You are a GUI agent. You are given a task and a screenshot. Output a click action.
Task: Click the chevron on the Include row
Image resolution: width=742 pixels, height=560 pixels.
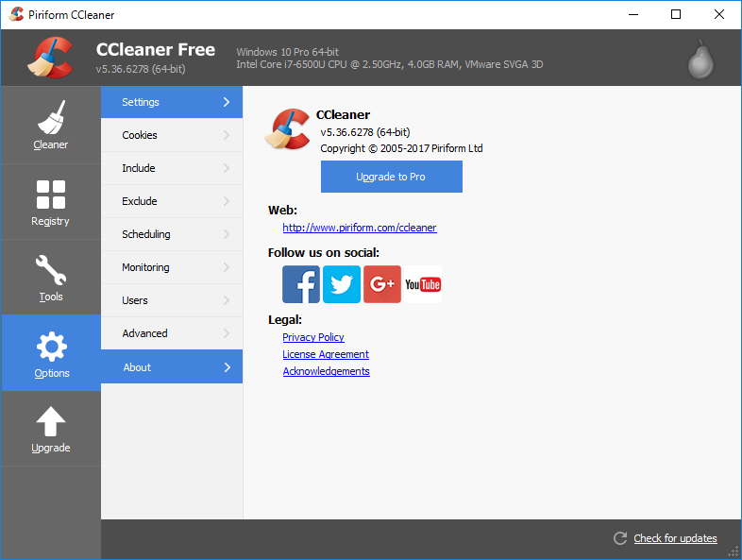tap(227, 168)
